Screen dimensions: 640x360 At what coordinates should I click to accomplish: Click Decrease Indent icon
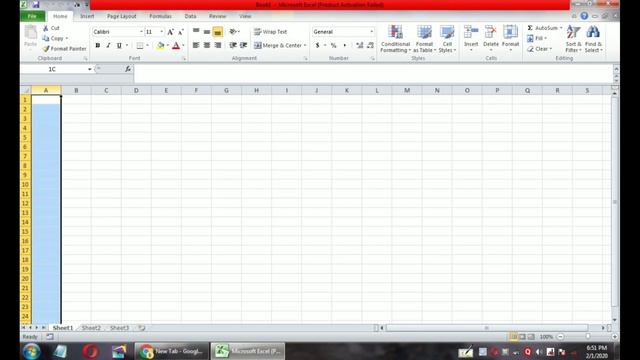point(233,45)
